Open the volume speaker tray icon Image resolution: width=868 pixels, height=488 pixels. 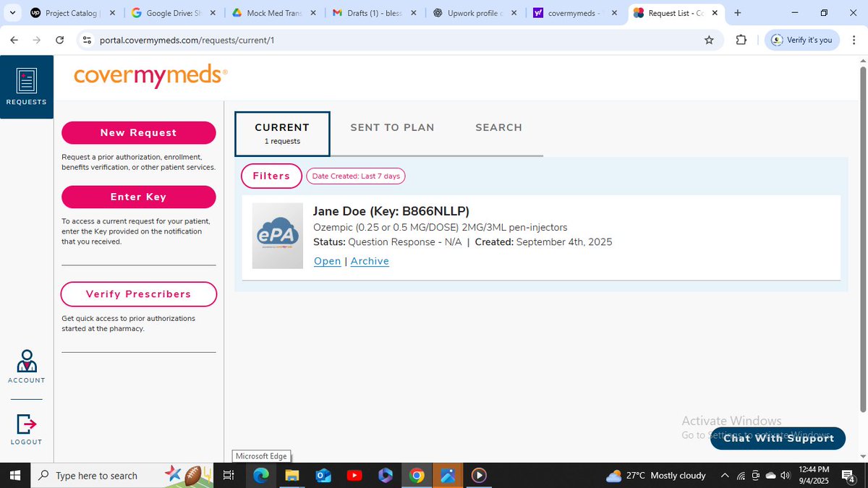[786, 476]
